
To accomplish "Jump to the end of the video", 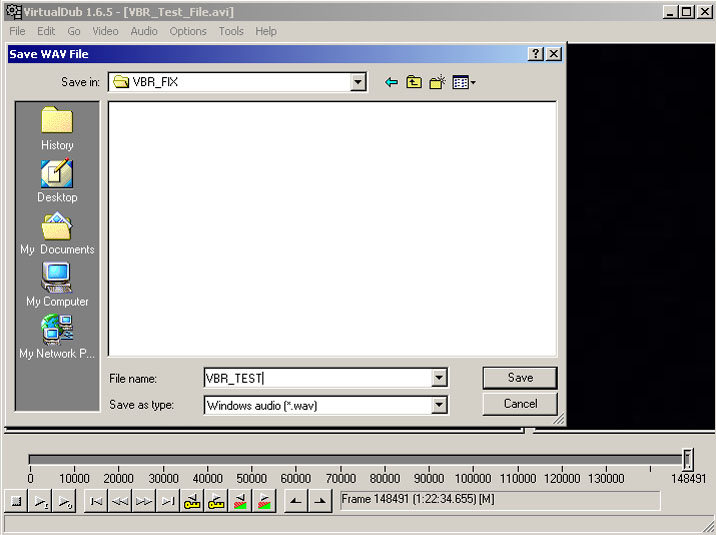I will click(168, 501).
